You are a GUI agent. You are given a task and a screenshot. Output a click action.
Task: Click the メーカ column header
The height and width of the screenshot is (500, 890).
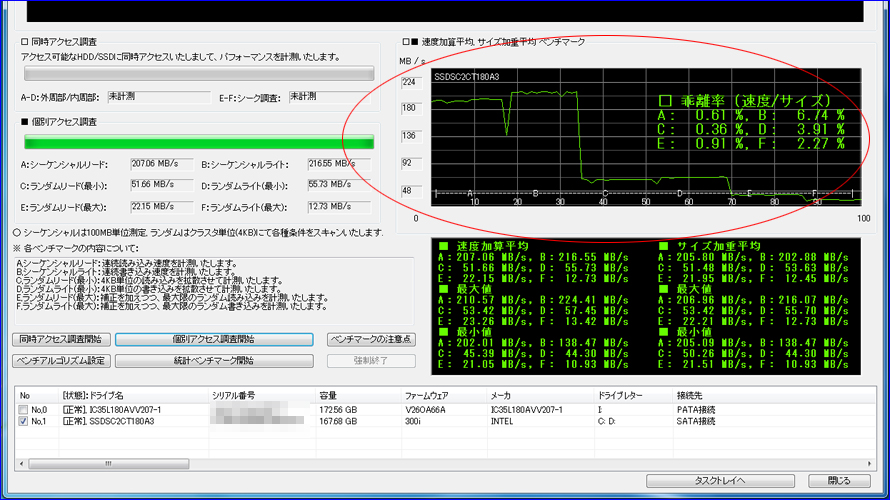(x=540, y=396)
